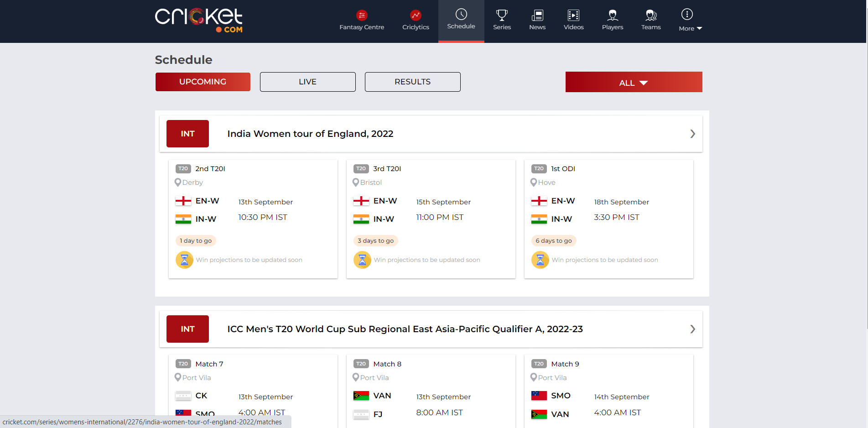Click the More circle icon
The width and height of the screenshot is (868, 428).
click(x=687, y=14)
